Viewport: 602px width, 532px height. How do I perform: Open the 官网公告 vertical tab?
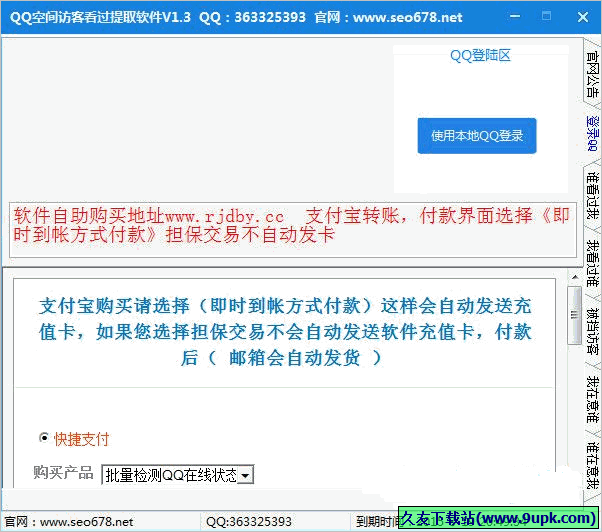[592, 74]
